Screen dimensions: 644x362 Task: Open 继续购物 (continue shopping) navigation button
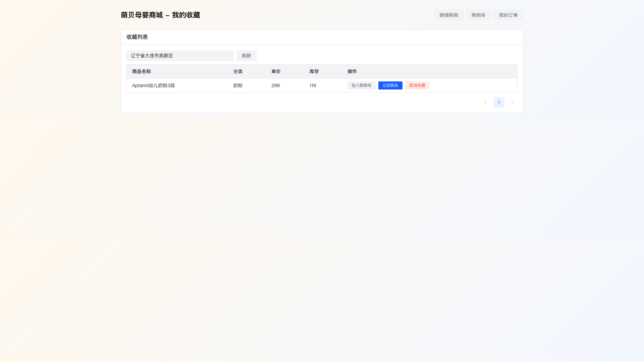point(448,15)
